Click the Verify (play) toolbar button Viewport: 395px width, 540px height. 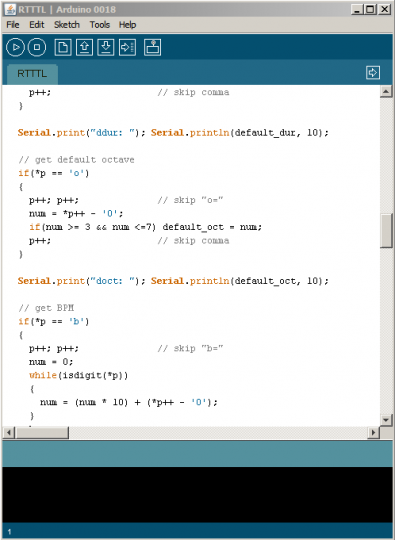pyautogui.click(x=15, y=47)
